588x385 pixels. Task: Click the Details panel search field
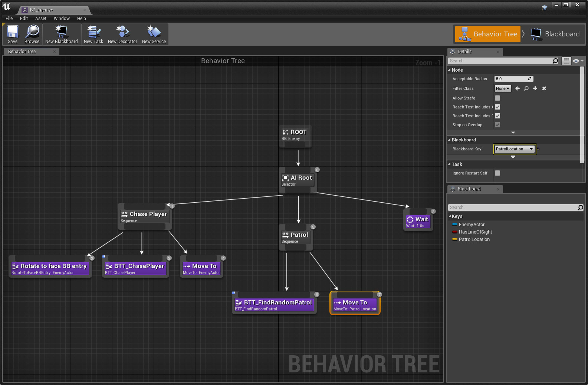(x=500, y=61)
